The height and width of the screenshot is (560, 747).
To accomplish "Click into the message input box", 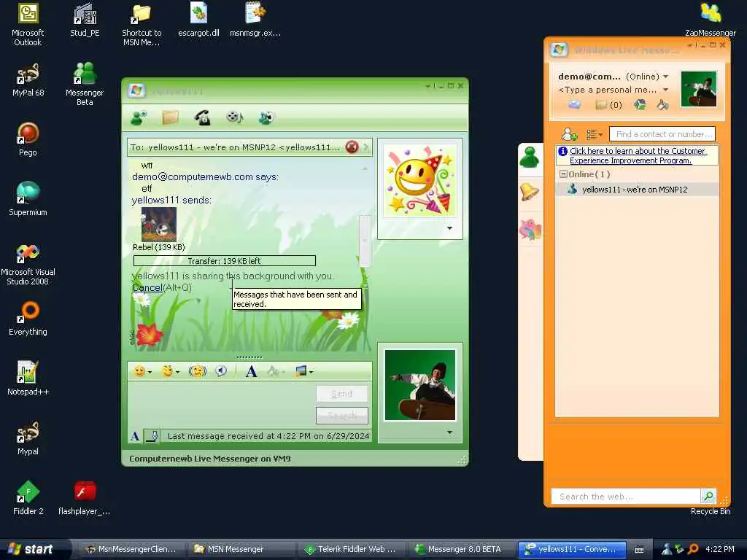I will tap(221, 405).
